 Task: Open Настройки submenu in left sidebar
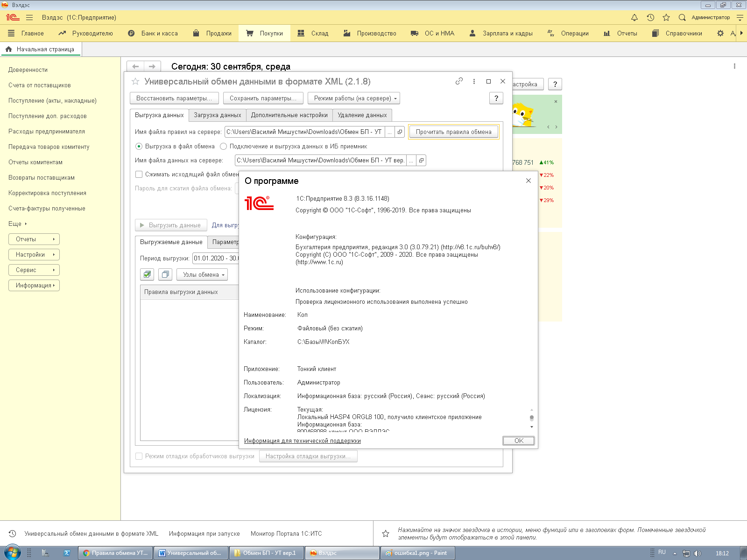[34, 254]
